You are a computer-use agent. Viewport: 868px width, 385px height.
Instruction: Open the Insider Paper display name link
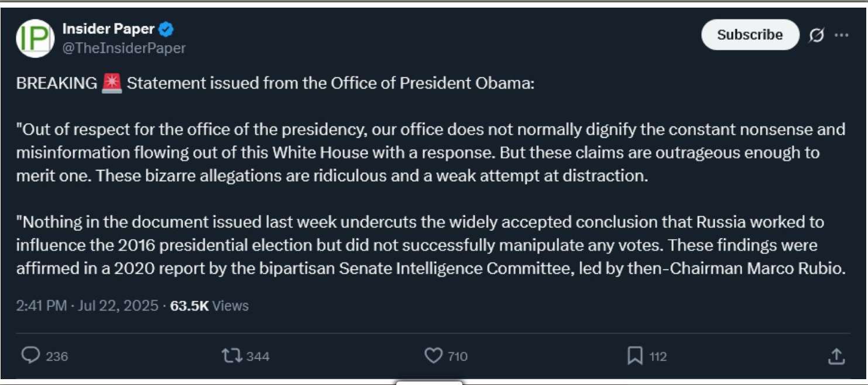108,29
